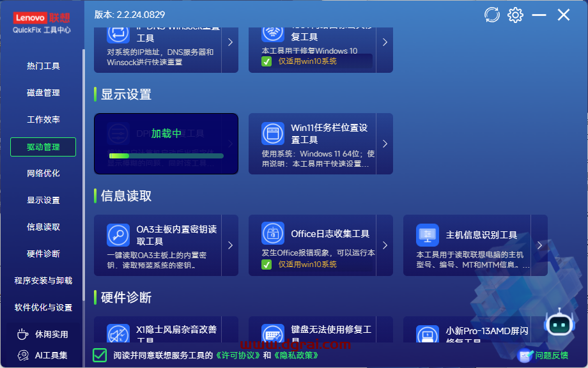Click the 问题反馈 feedback icon

[x=525, y=355]
